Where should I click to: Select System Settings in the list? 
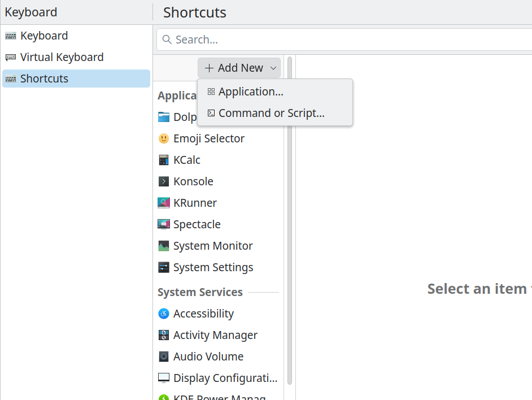click(x=219, y=267)
